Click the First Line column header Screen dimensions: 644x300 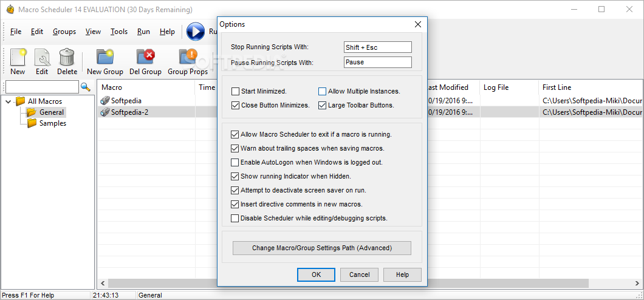click(x=591, y=87)
